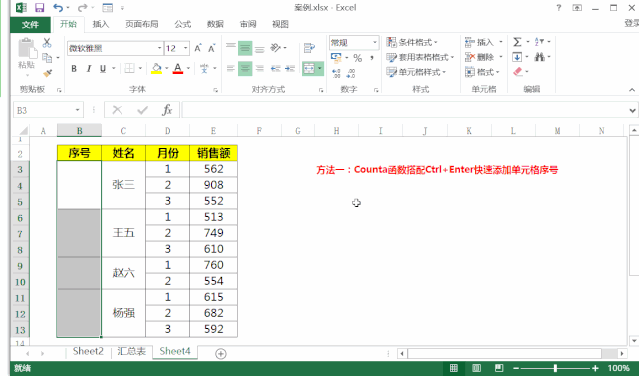Click the Fill down arrow icon
639x376 pixels.
point(517,57)
